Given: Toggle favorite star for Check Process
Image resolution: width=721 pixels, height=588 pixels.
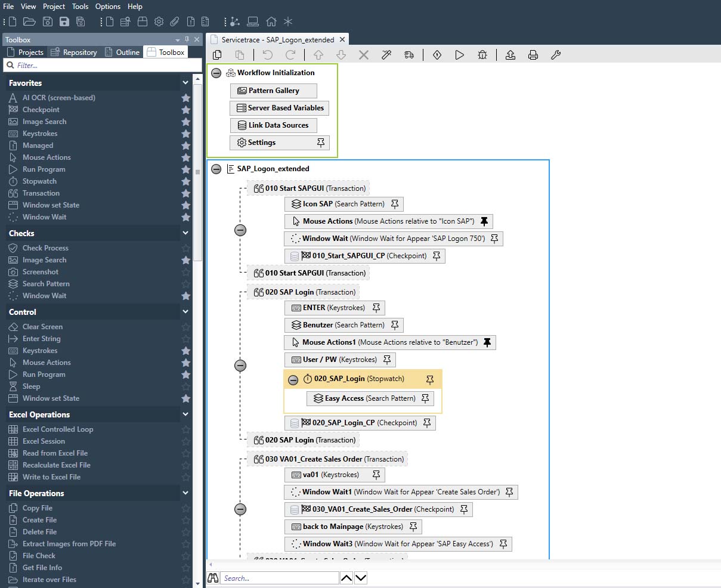Looking at the screenshot, I should tap(186, 248).
